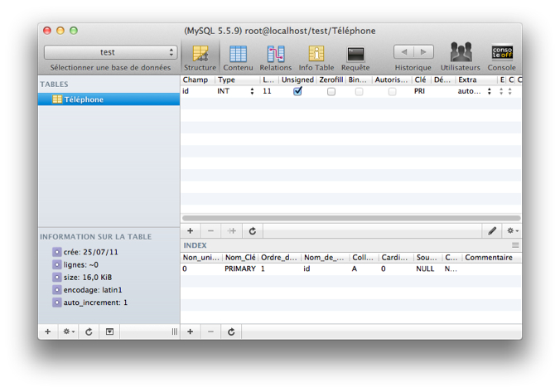Click the encodage: latin1 info
The width and height of the screenshot is (560, 392).
(x=93, y=290)
